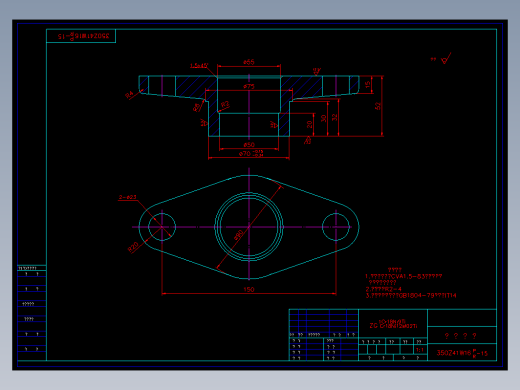The height and width of the screenshot is (390, 520).
Task: Select the 52 overall height dimension
Action: pyautogui.click(x=377, y=106)
